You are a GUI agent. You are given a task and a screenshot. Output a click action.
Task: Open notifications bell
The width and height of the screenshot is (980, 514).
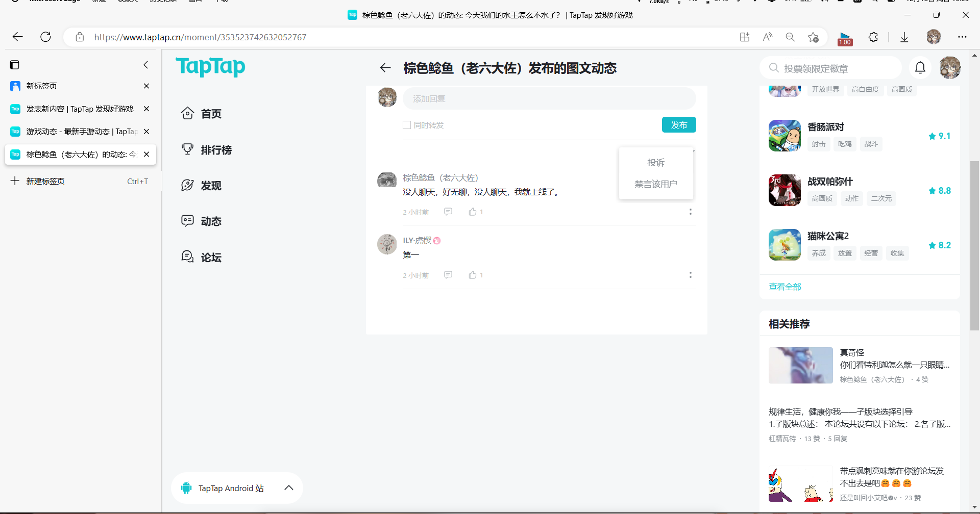click(920, 68)
